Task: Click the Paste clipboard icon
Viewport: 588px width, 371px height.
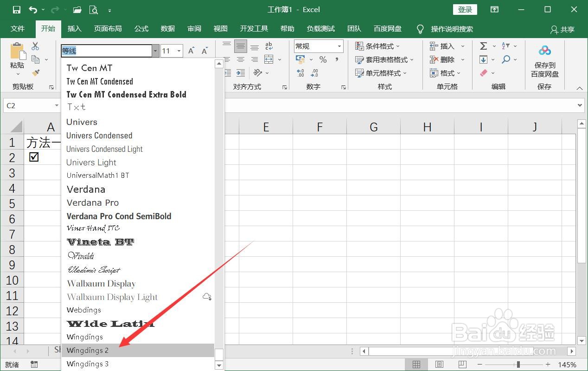Action: [18, 51]
